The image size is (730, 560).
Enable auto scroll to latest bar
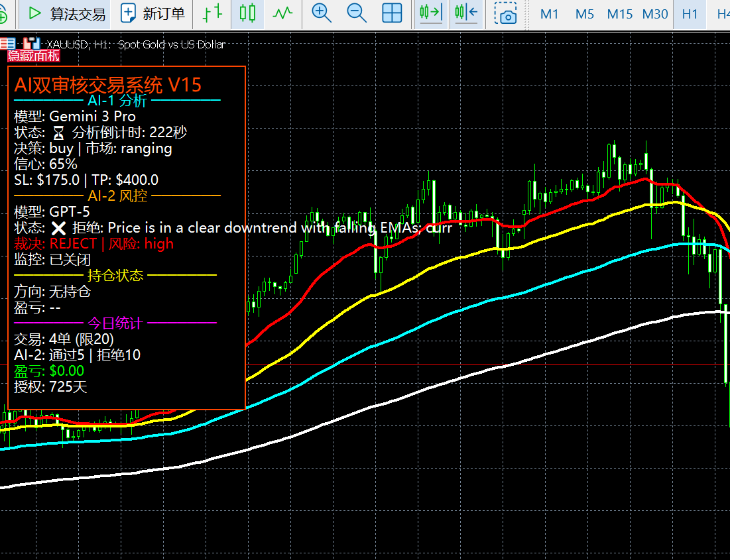[430, 13]
